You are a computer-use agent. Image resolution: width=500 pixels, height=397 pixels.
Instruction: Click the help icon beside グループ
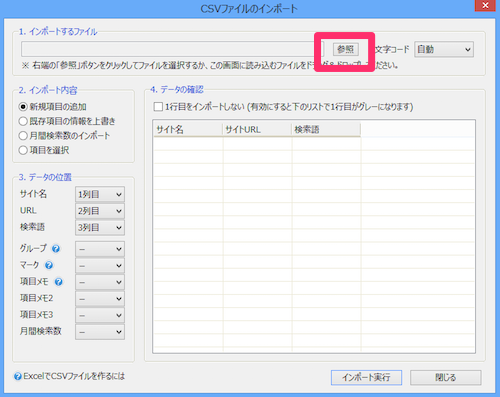pos(56,249)
